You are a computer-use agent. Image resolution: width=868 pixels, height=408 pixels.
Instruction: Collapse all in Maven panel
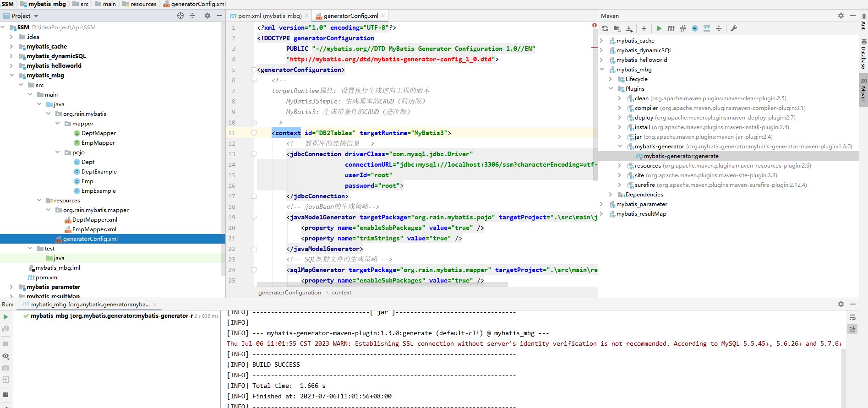pyautogui.click(x=719, y=28)
